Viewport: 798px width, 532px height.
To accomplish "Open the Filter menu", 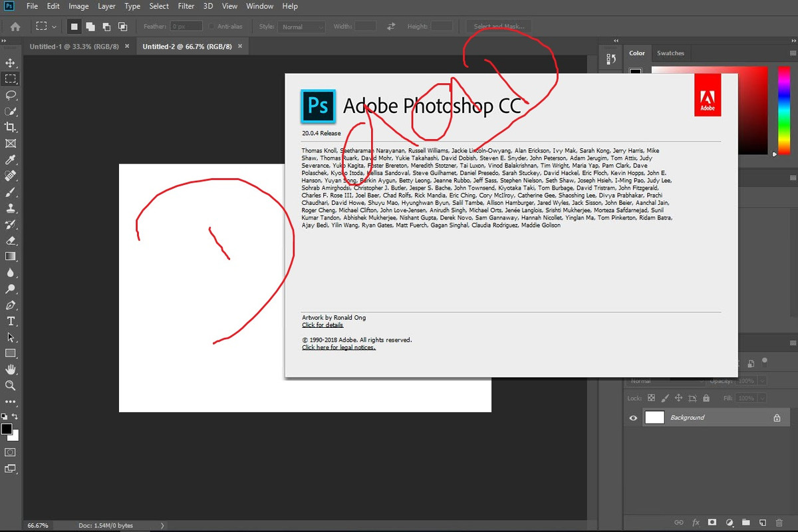I will pos(186,6).
